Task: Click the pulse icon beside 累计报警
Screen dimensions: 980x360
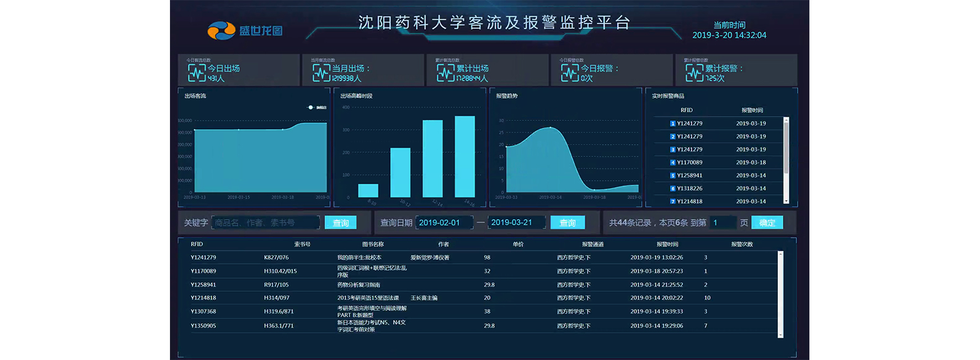Action: (694, 73)
